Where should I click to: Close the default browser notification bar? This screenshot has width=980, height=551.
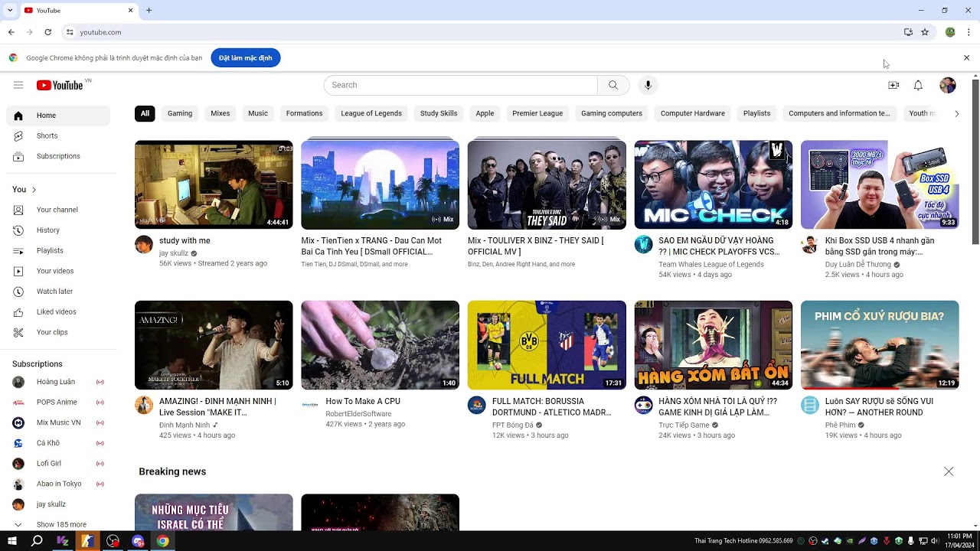(966, 57)
